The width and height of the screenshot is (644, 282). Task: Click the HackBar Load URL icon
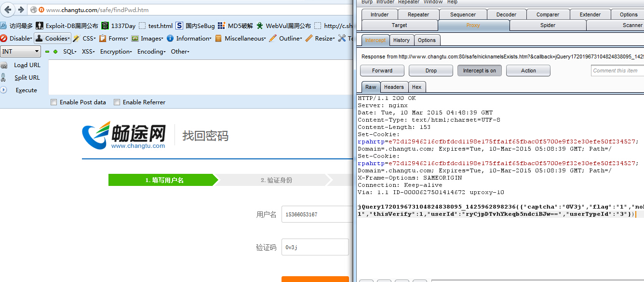[4, 65]
